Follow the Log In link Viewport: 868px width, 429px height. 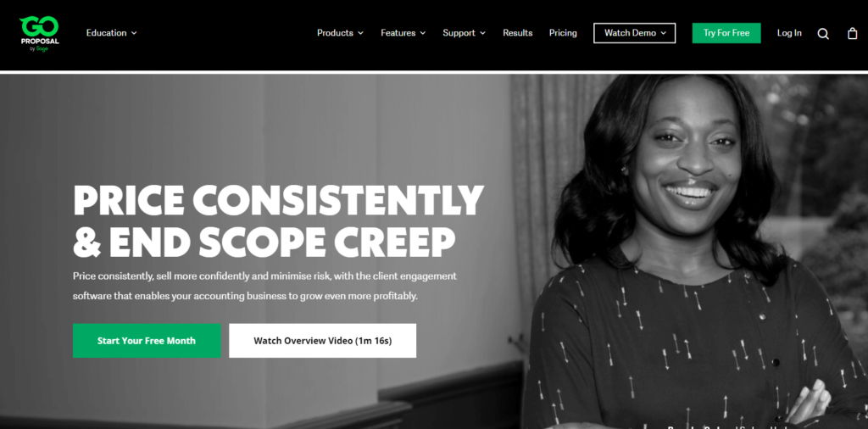tap(789, 33)
